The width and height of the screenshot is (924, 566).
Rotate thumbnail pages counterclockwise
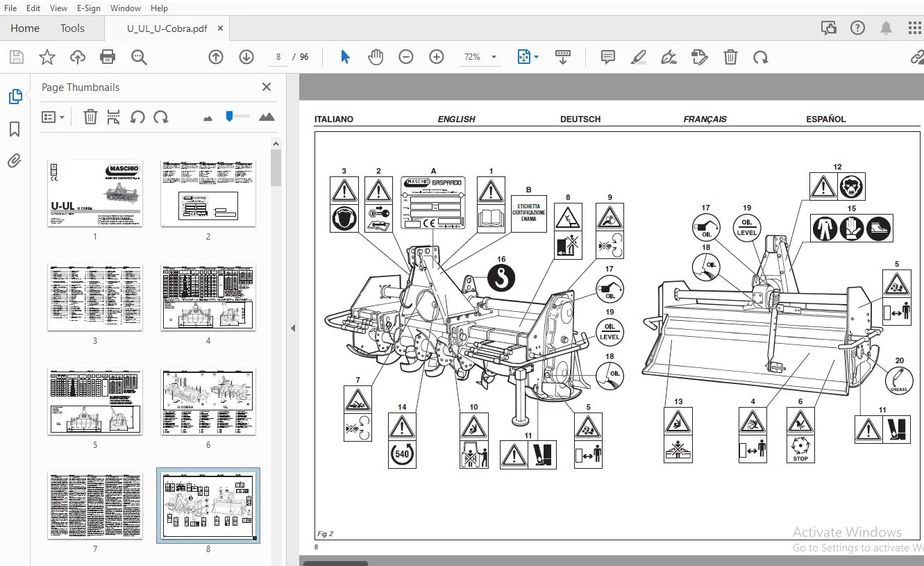[137, 117]
